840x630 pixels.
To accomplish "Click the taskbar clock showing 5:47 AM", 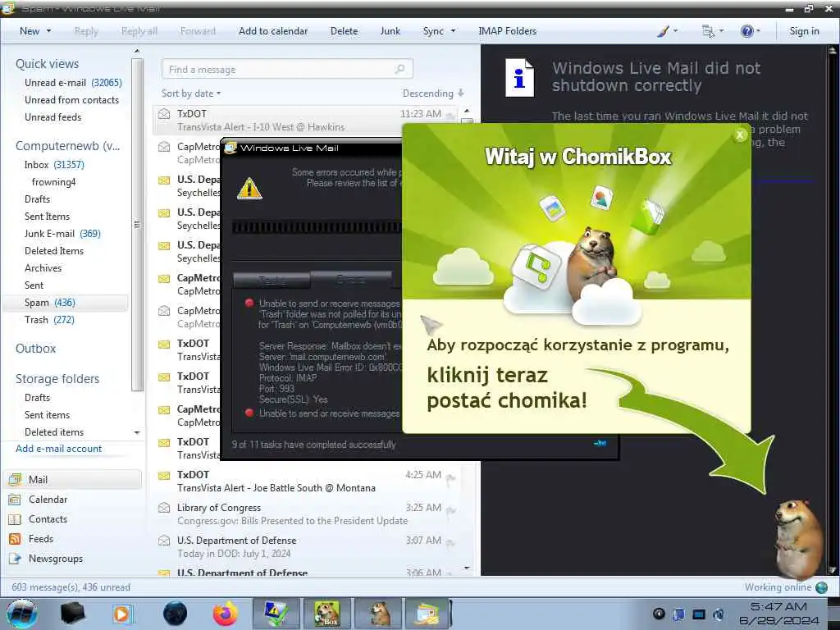I will (x=778, y=614).
